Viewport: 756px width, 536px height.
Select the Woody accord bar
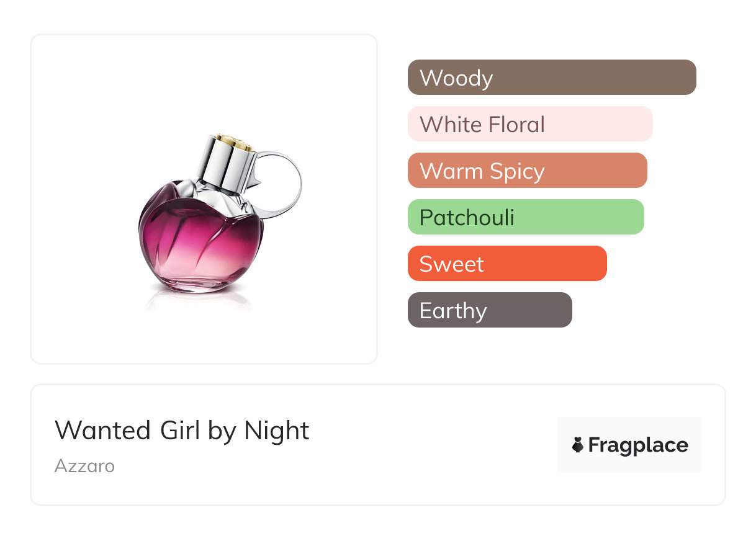click(x=552, y=78)
